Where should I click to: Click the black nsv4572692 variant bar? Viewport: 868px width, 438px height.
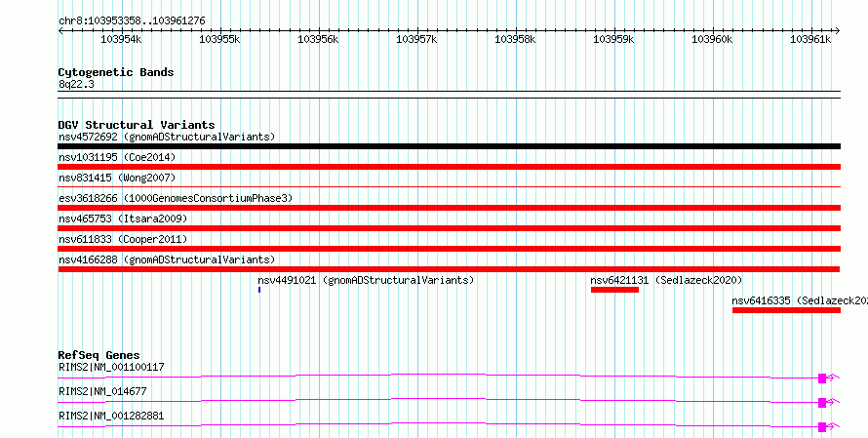[449, 146]
